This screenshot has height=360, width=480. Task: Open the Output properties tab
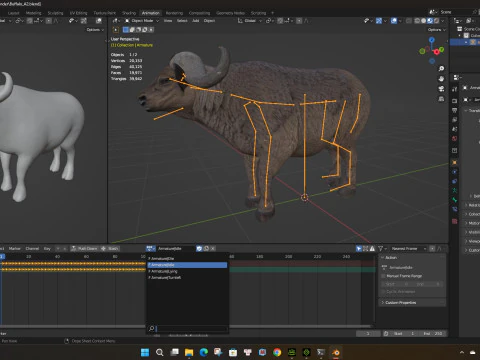[x=455, y=110]
